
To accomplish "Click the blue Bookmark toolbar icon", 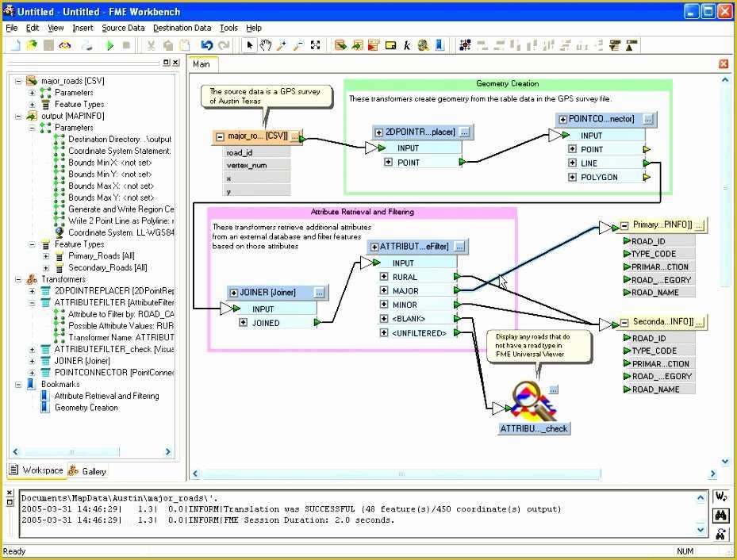I will point(440,45).
